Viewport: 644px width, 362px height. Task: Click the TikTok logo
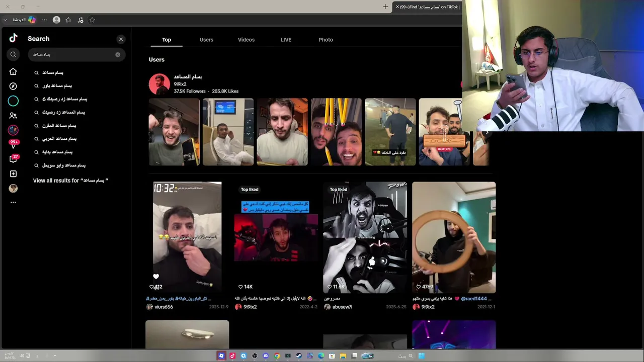coord(13,38)
